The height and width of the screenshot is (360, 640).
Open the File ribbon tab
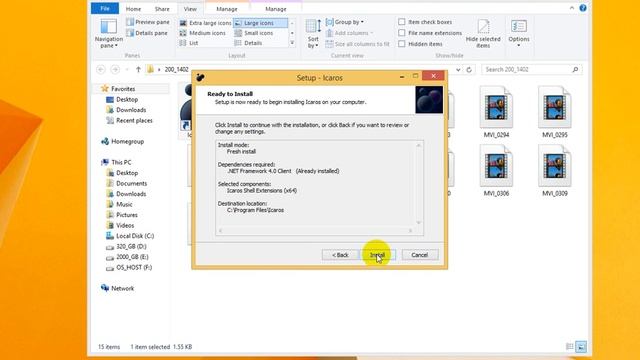pos(105,9)
